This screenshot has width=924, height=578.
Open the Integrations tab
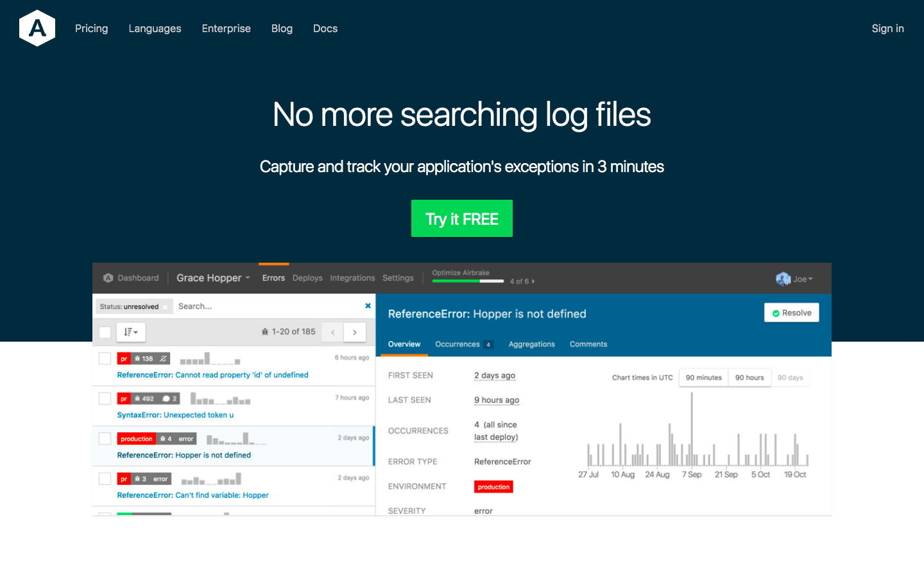click(x=352, y=278)
